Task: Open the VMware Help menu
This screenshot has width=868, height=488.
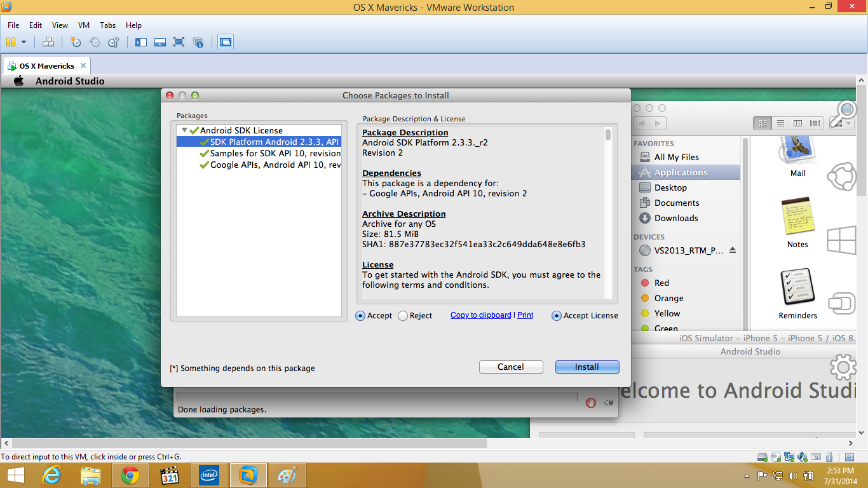Action: coord(133,25)
